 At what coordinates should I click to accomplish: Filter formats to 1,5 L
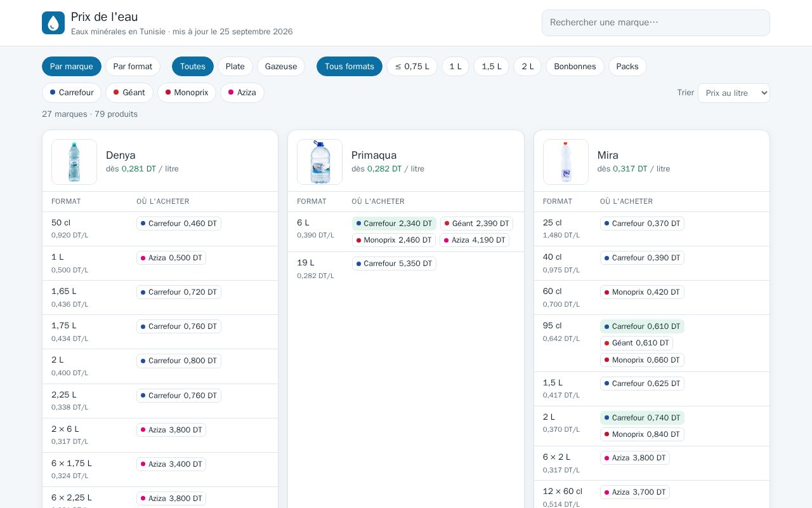492,66
